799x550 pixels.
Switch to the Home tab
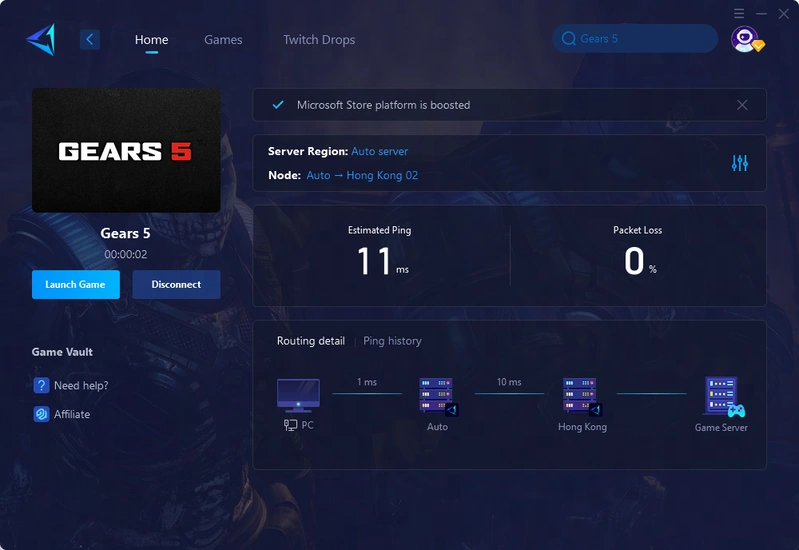(151, 40)
